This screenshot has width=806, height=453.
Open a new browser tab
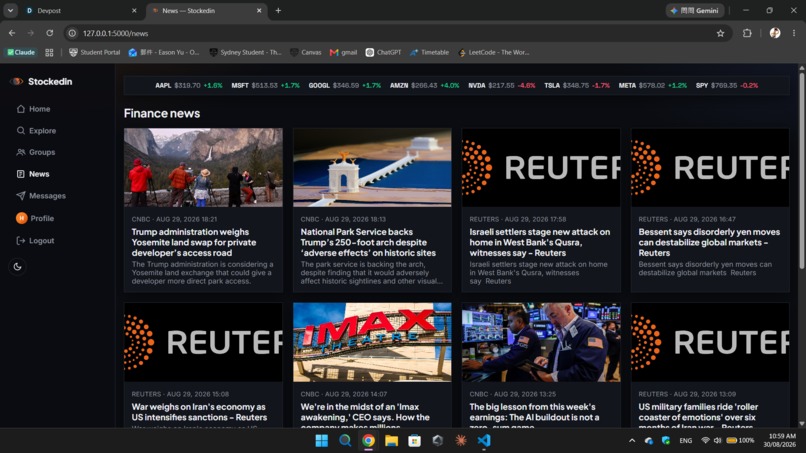(x=278, y=10)
